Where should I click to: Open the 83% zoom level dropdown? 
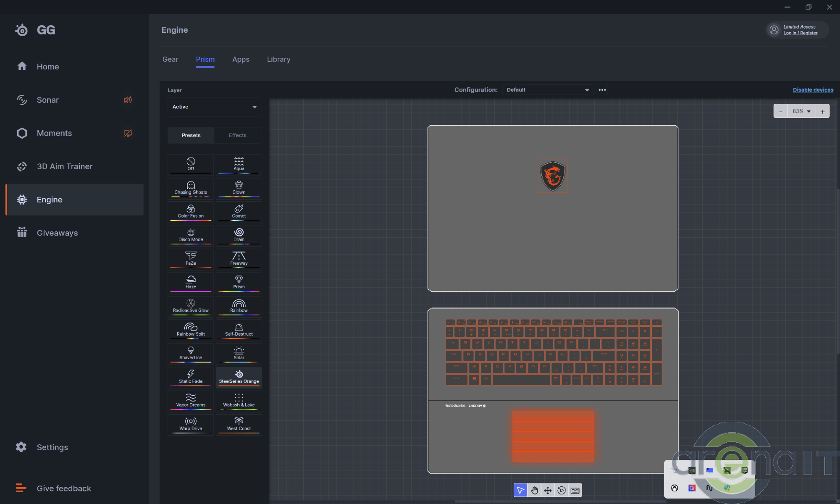801,111
